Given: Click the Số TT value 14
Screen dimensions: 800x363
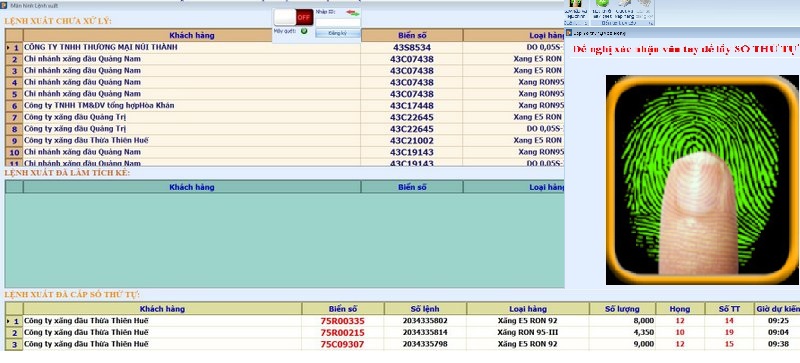Looking at the screenshot, I should coord(729,321).
